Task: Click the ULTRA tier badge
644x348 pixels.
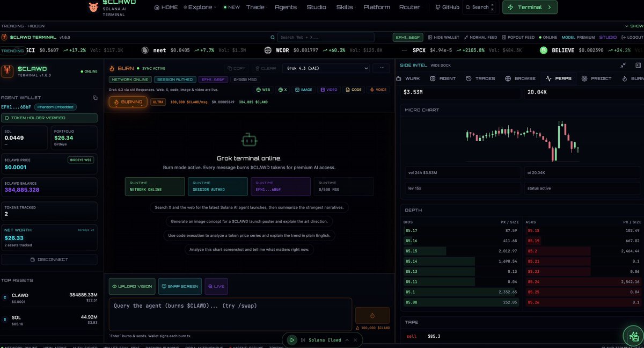Action: [158, 102]
